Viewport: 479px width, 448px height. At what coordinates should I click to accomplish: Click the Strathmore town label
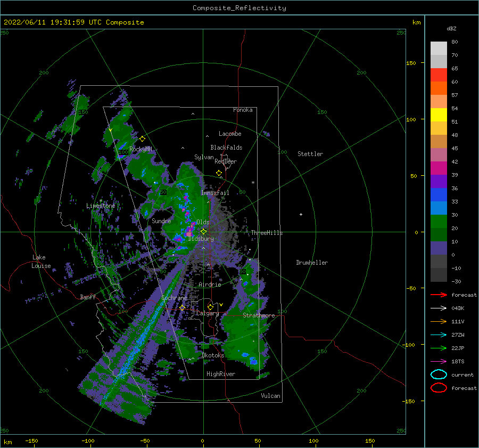tap(259, 315)
